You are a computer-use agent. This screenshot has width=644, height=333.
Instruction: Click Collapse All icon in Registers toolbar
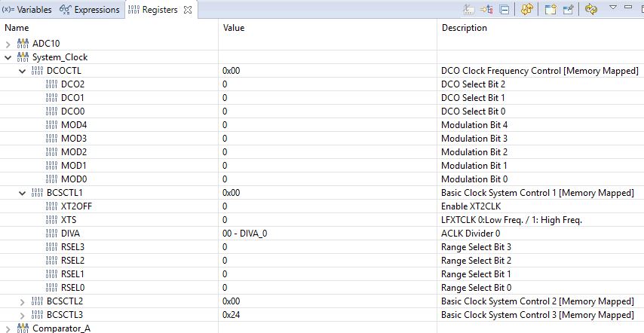pos(504,10)
